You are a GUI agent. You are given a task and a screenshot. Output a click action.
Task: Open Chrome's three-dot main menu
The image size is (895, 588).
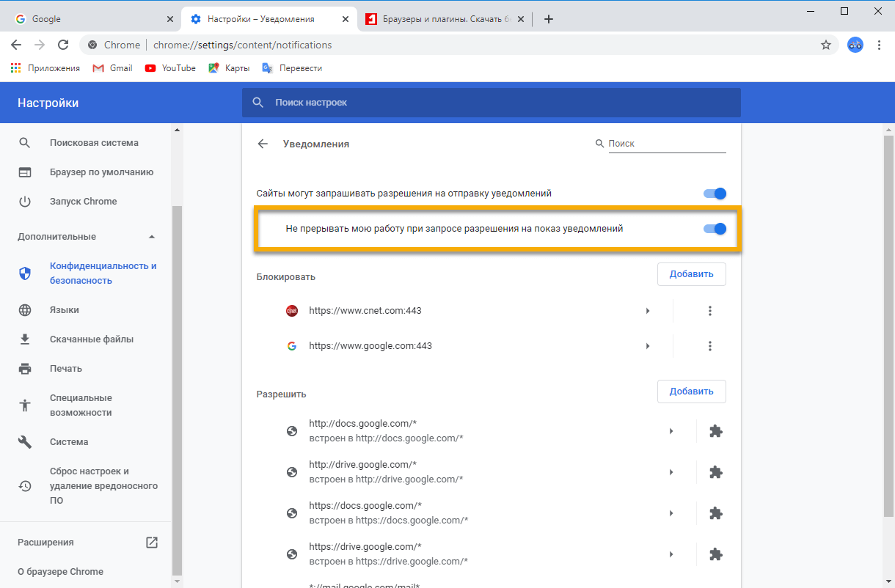tap(880, 45)
